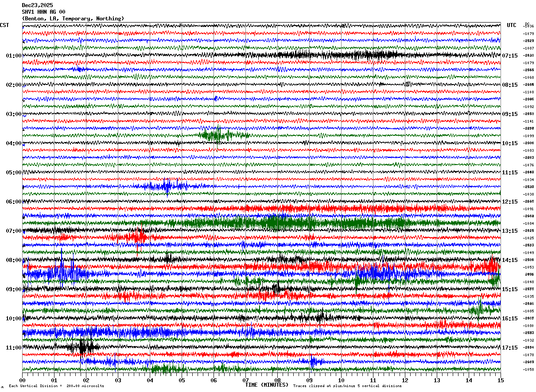Click the 14 minute axis tick label
This screenshot has width=536, height=392.
pos(469,380)
